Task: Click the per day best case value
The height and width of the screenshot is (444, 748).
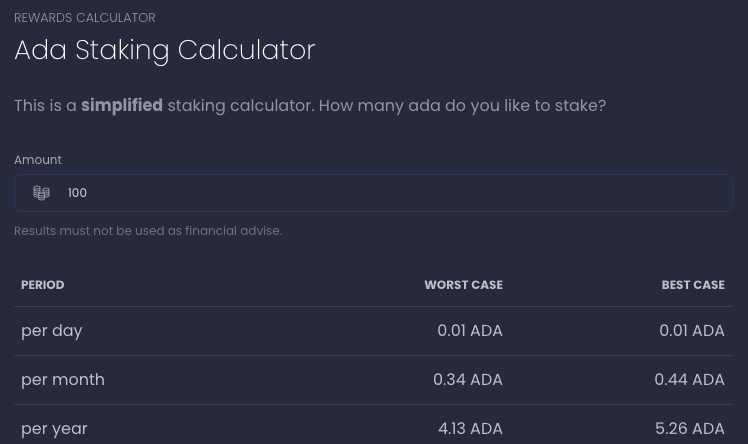Action: [691, 331]
